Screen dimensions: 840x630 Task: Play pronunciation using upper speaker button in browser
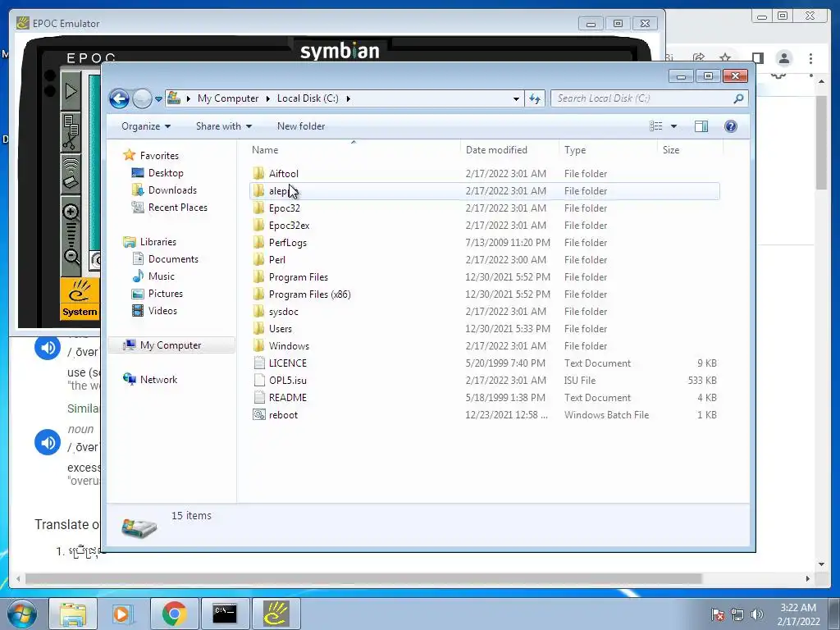click(x=48, y=348)
